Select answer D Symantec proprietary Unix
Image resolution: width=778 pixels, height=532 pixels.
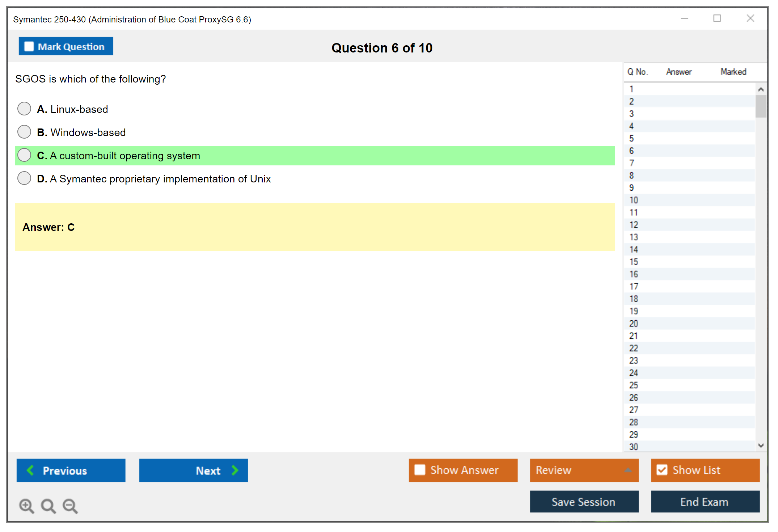(x=24, y=178)
